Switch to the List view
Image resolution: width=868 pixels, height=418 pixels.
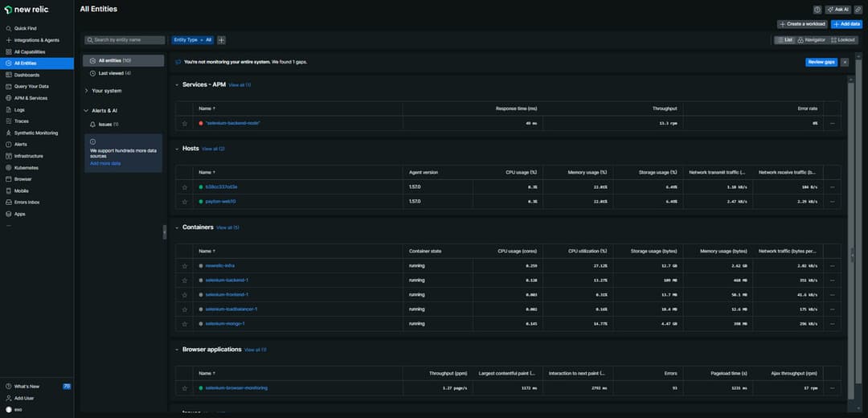[x=784, y=40]
